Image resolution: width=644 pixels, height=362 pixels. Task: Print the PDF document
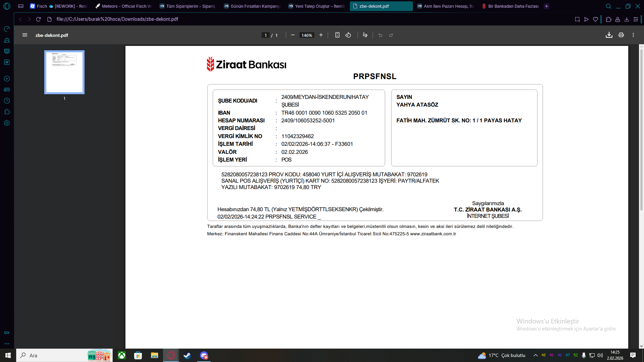pos(621,35)
